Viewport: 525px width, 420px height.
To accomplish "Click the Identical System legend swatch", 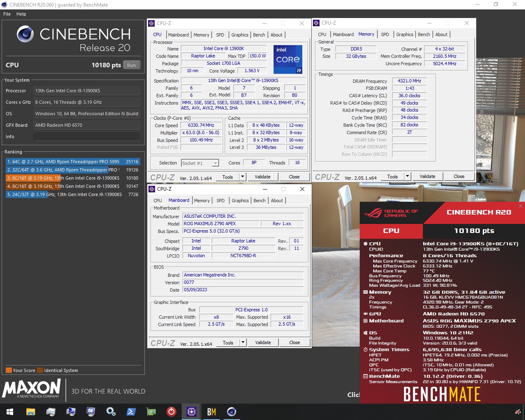I will click(40, 370).
